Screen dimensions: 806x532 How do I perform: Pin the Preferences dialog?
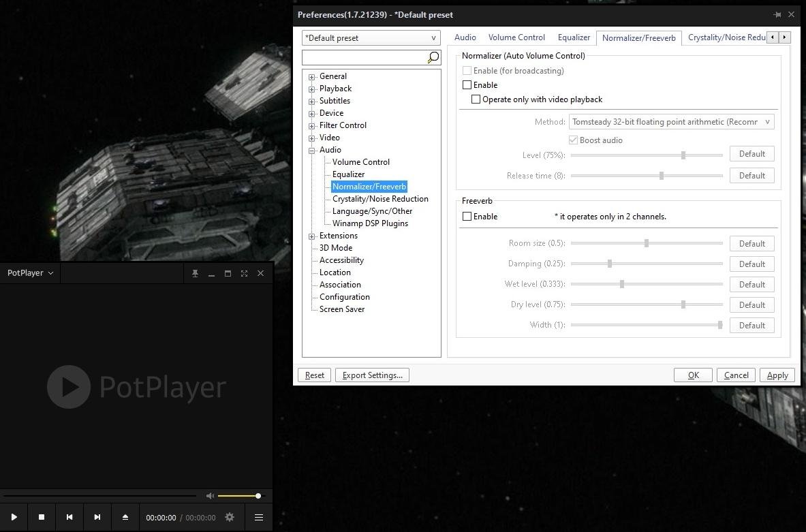777,15
